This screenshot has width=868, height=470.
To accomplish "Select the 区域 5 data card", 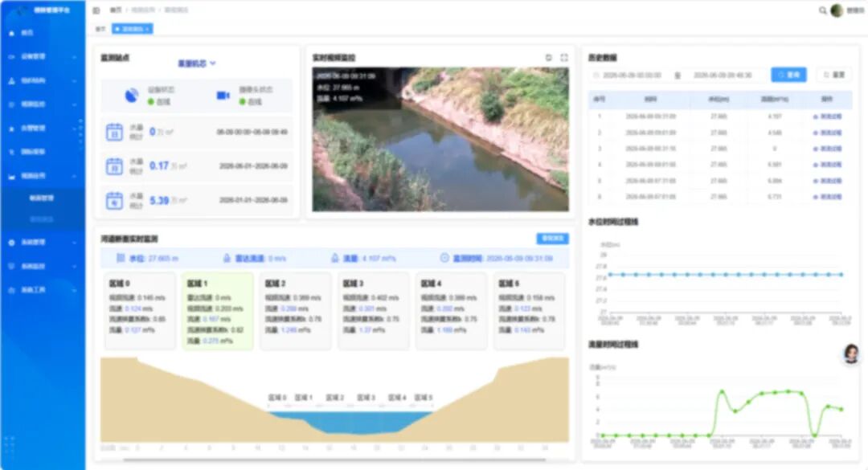I will pos(529,311).
